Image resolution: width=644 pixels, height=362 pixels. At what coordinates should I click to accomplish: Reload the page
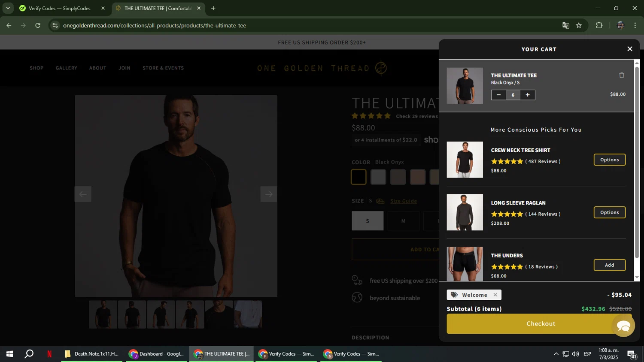(38, 26)
